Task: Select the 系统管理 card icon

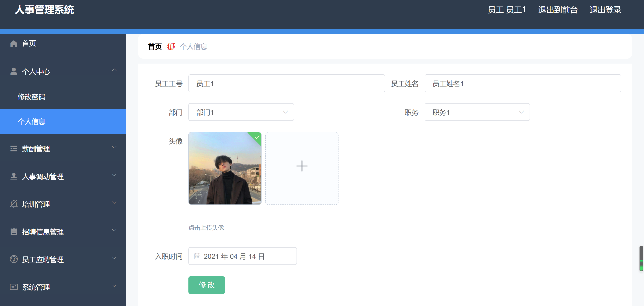Action: coord(14,286)
